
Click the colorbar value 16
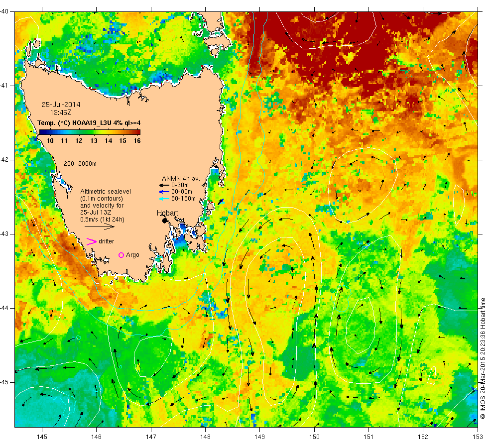[137, 140]
